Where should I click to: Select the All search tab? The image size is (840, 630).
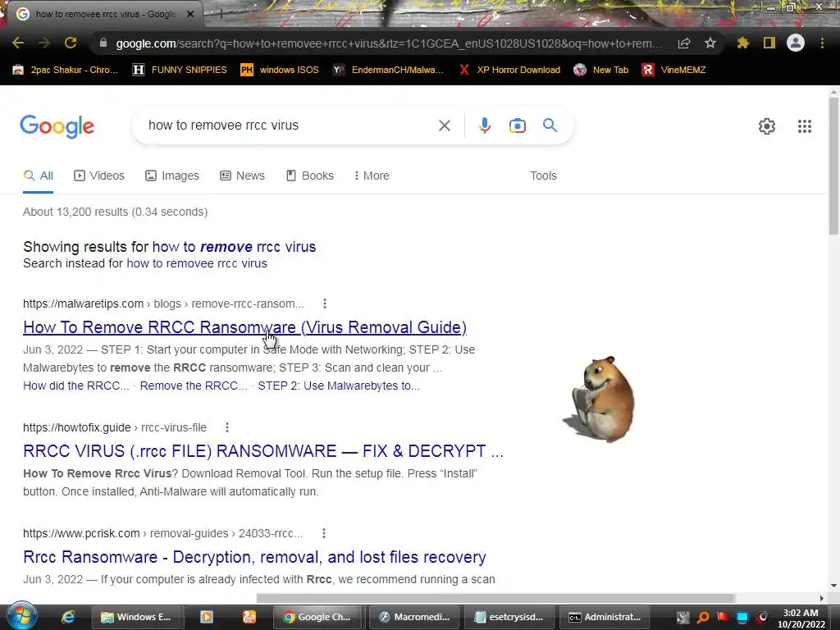38,176
